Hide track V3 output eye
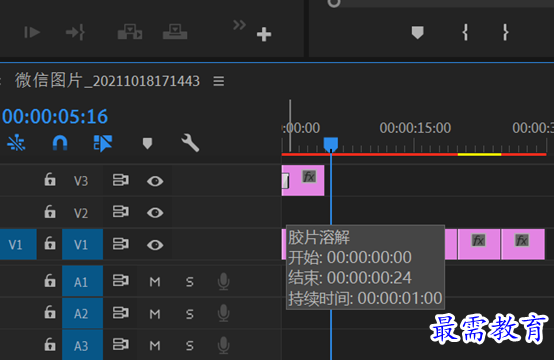The image size is (554, 360). [155, 181]
